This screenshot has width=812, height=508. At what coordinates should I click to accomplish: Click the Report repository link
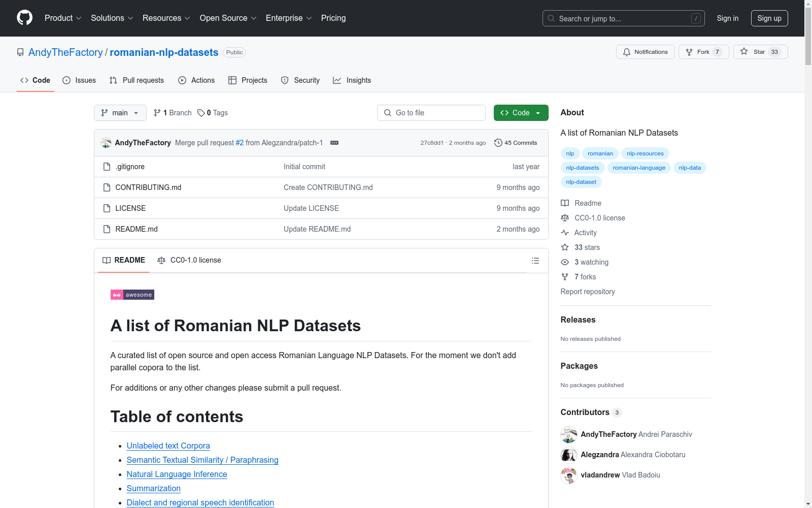tap(588, 292)
